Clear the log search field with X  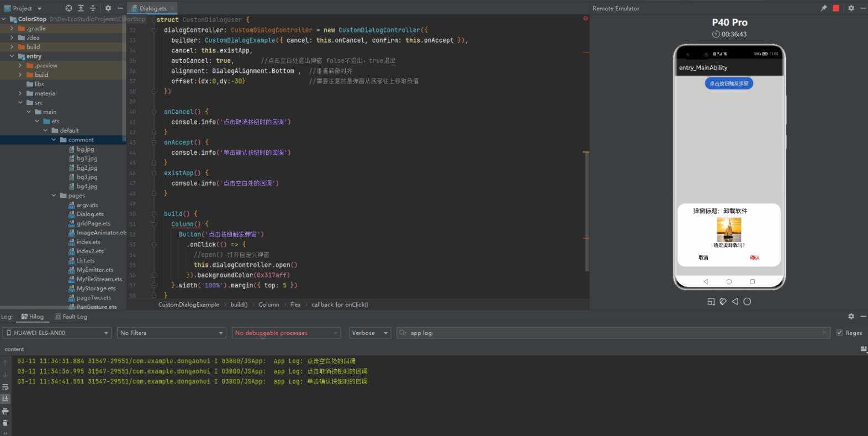(824, 333)
